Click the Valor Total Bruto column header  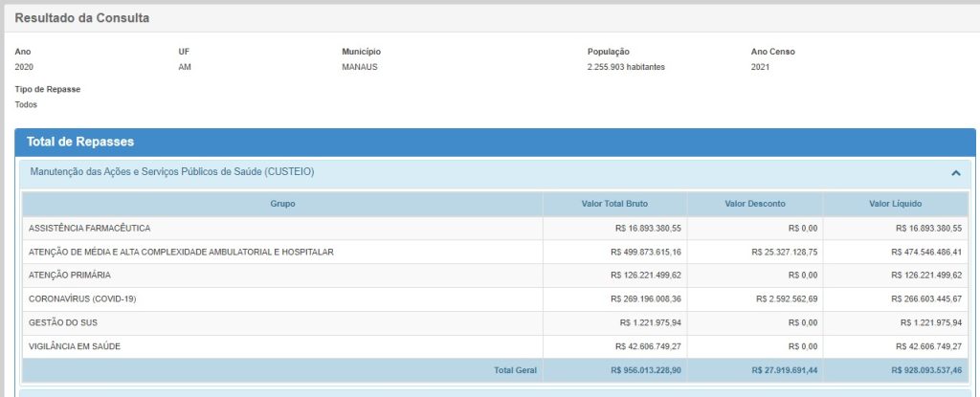(614, 204)
